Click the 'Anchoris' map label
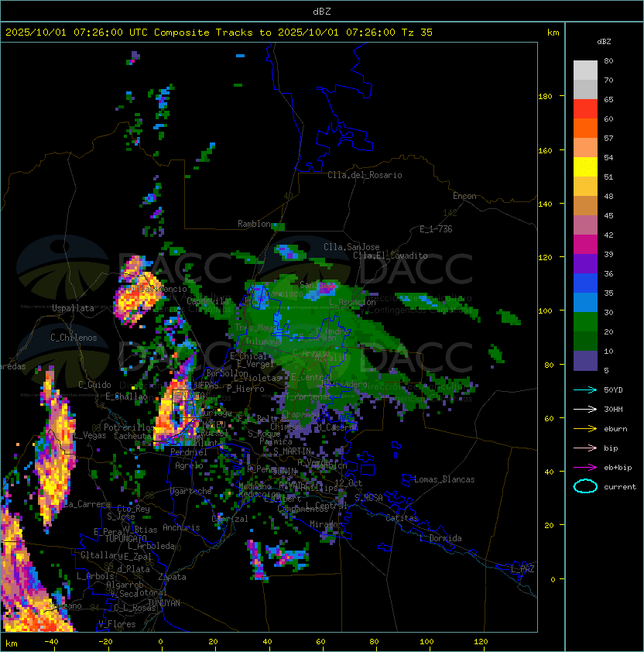The image size is (644, 652). click(x=181, y=527)
